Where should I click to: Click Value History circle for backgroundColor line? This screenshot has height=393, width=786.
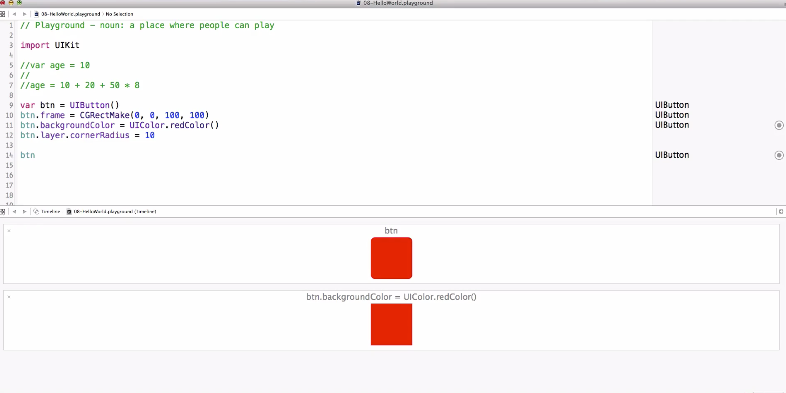(x=778, y=125)
